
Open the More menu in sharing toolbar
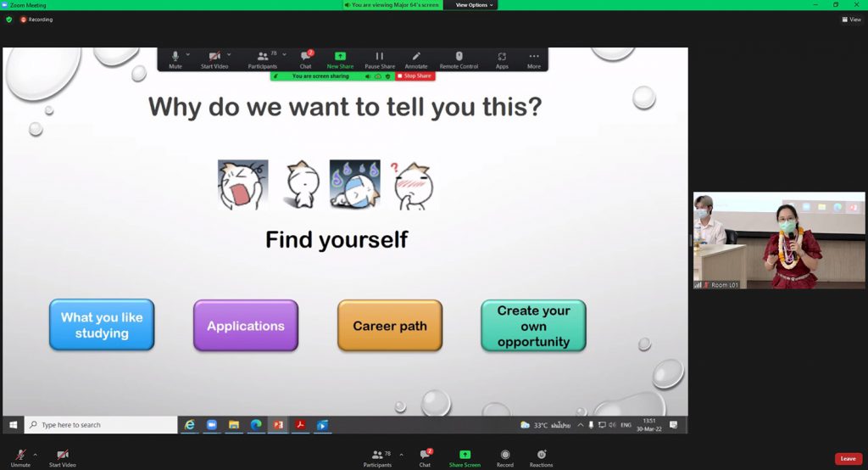click(533, 59)
